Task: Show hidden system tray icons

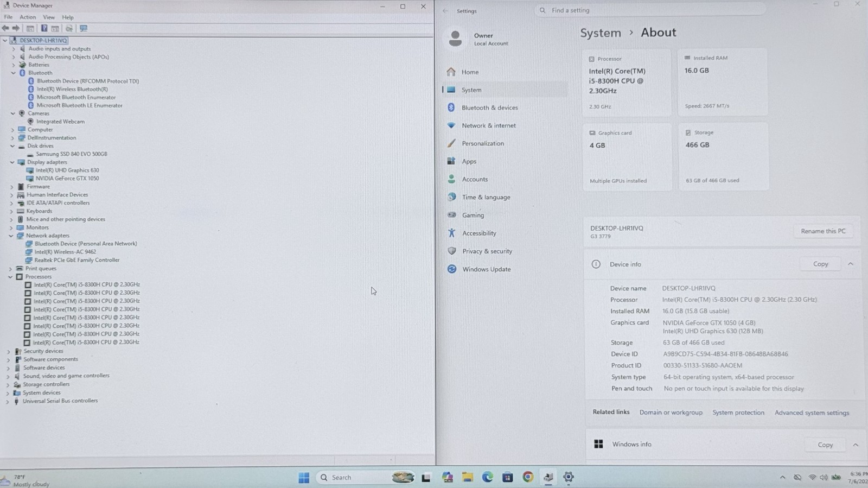Action: click(782, 478)
